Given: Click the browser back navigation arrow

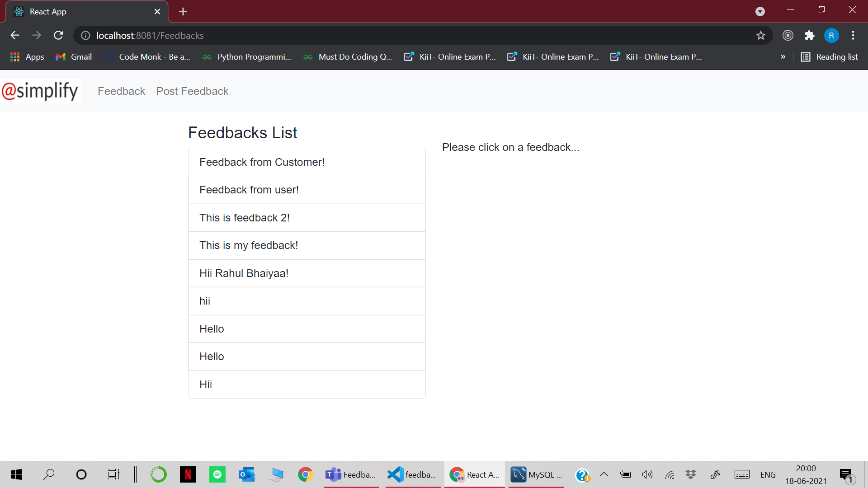Looking at the screenshot, I should 15,35.
